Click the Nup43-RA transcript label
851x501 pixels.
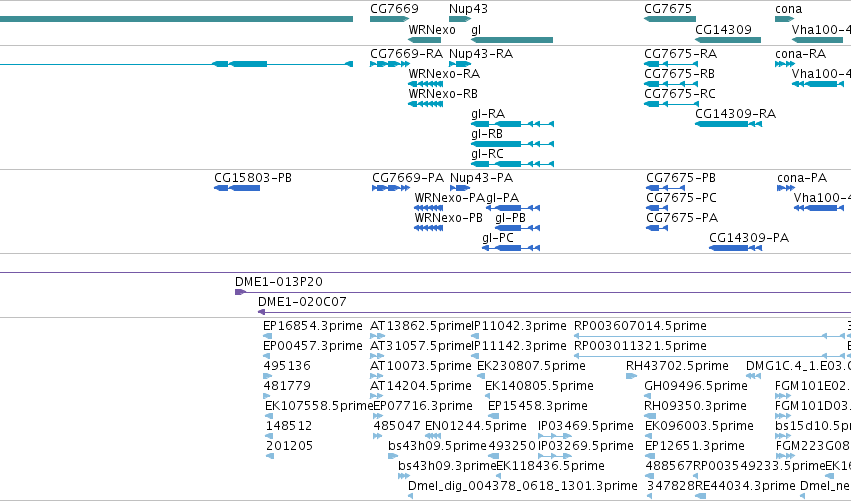click(x=481, y=54)
